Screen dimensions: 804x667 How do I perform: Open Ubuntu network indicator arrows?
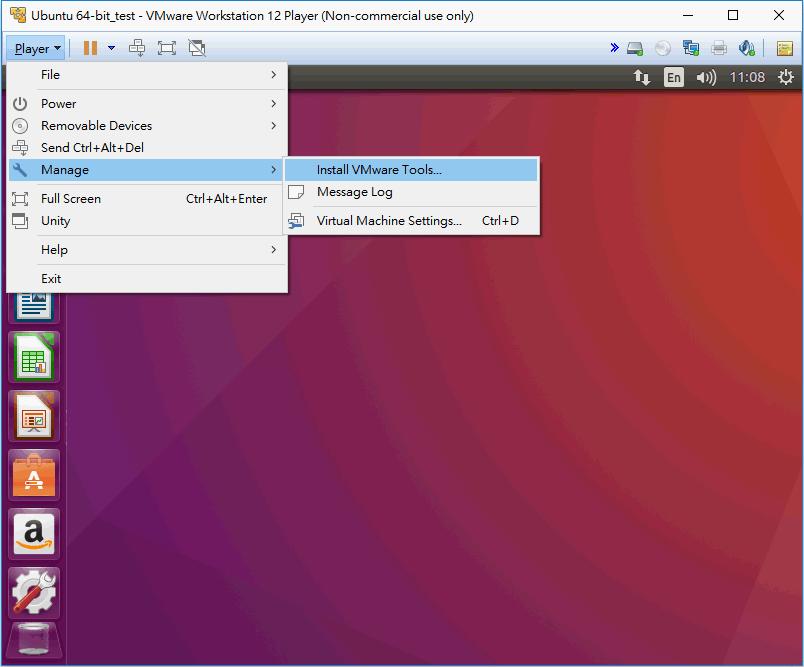coord(641,77)
